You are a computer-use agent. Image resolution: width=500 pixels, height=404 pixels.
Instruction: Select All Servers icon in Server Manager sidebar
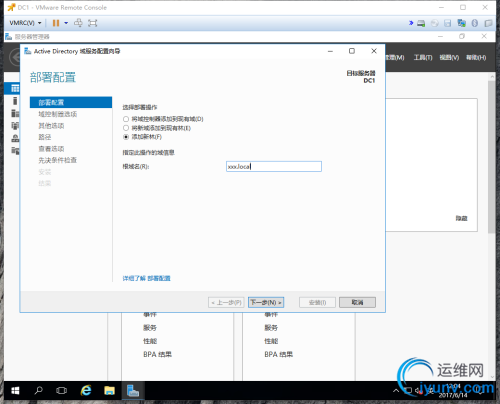(x=15, y=113)
